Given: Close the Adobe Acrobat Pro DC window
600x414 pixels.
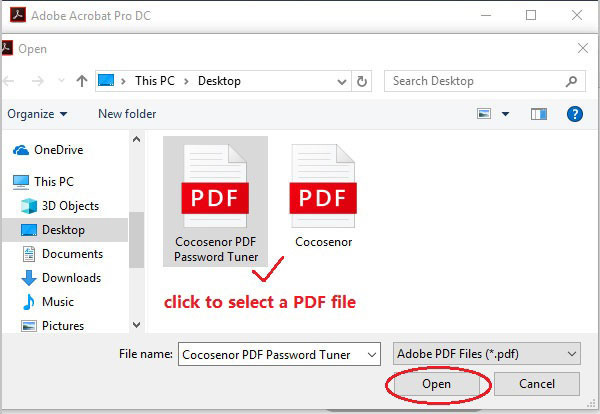Looking at the screenshot, I should (x=577, y=15).
